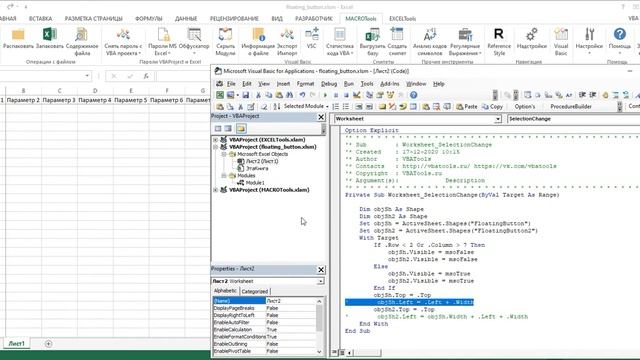640x360 pixels.
Task: Click the Paste button in VBA toolbar
Action: 467,107
